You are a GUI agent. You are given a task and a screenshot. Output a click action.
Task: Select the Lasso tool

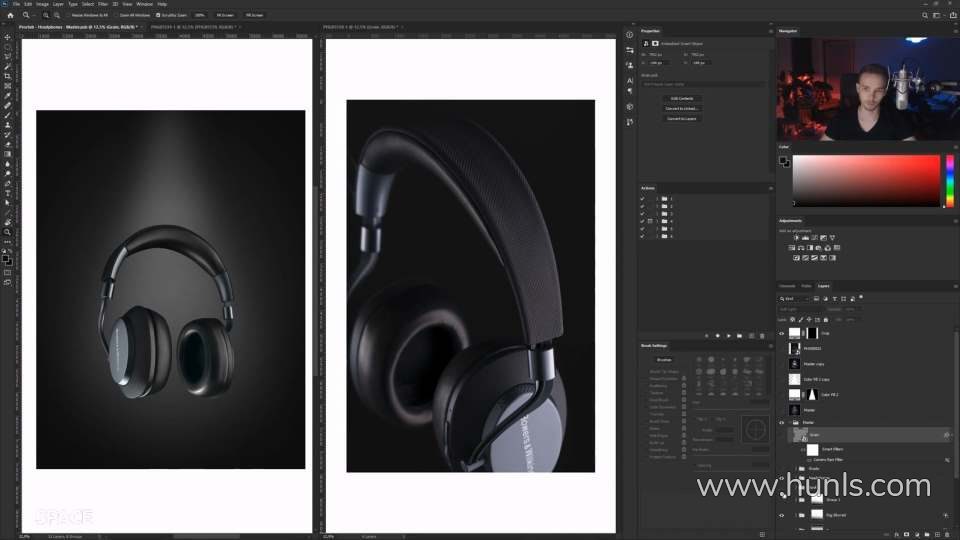click(7, 57)
